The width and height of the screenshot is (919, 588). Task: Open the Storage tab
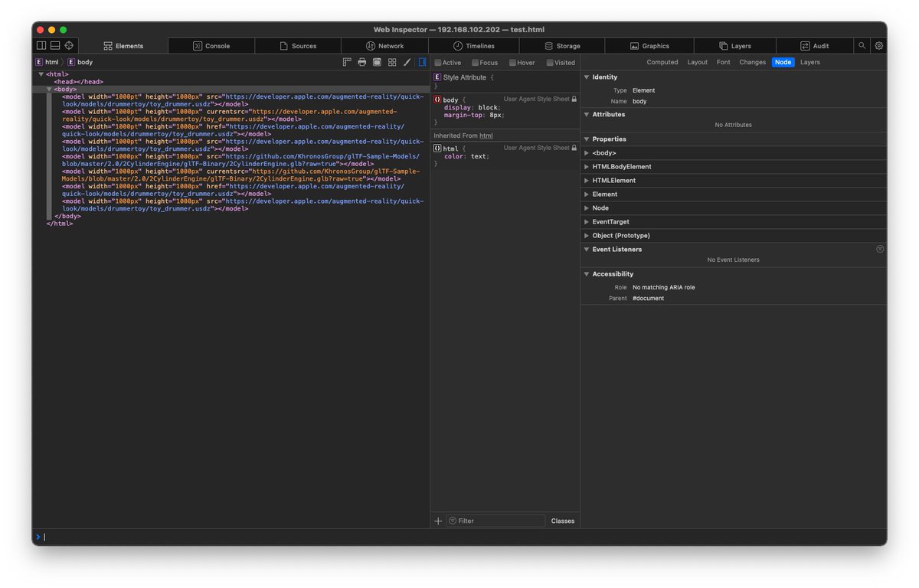561,46
